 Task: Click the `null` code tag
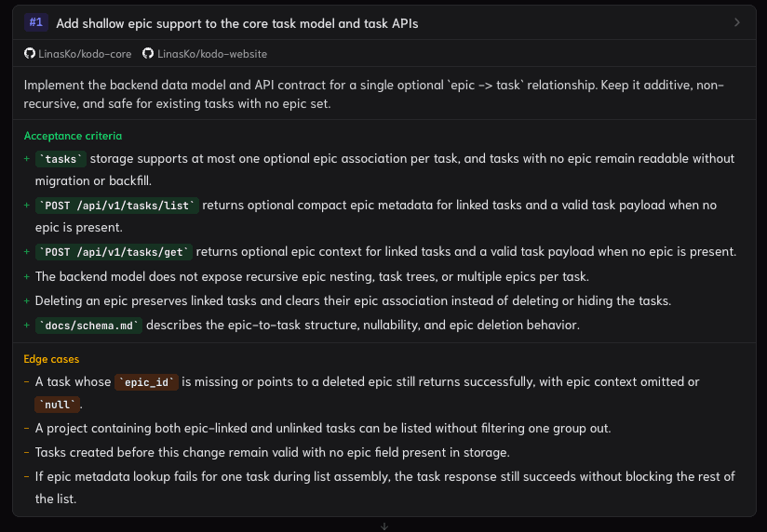[x=57, y=405]
